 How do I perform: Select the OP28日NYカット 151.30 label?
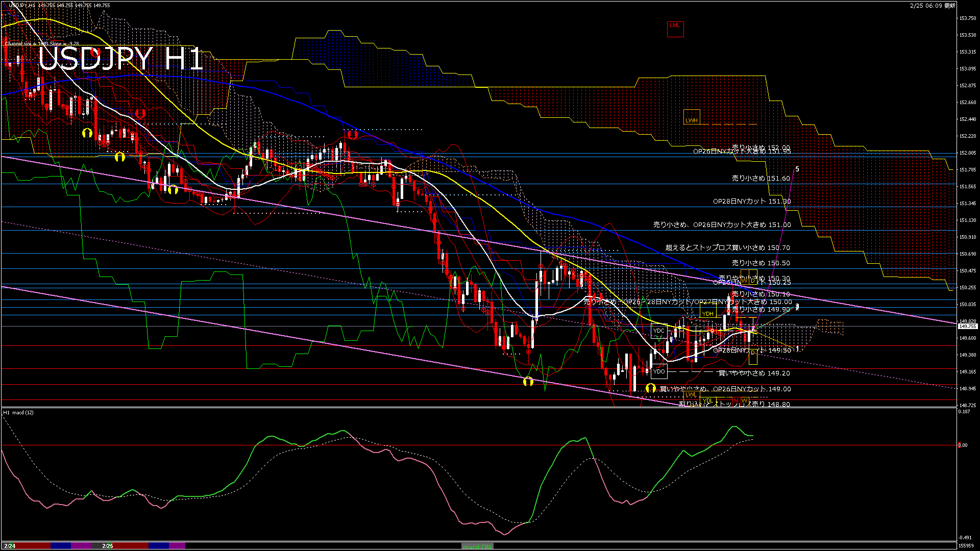coord(752,201)
